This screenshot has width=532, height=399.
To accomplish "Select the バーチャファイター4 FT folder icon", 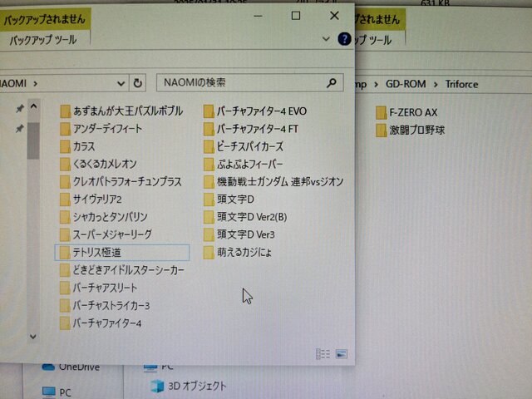I will 209,129.
